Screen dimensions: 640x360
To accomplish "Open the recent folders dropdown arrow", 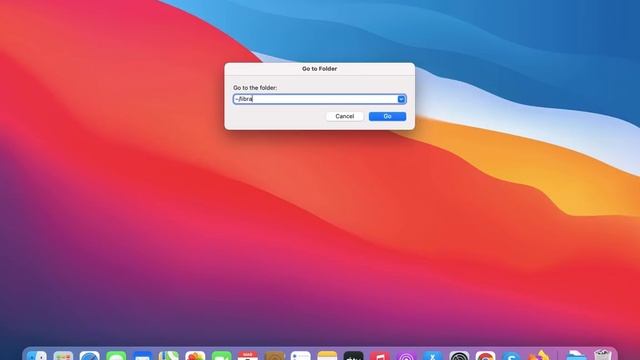I will pyautogui.click(x=401, y=99).
